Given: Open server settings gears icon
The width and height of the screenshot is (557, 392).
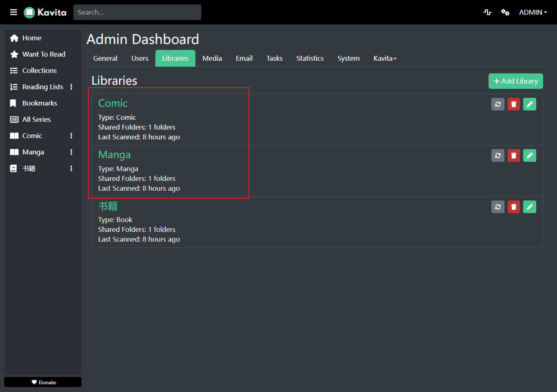Looking at the screenshot, I should coord(505,12).
